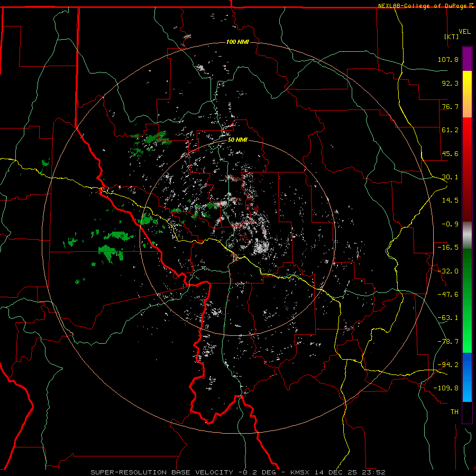Click the TH label below the scale

pyautogui.click(x=454, y=412)
